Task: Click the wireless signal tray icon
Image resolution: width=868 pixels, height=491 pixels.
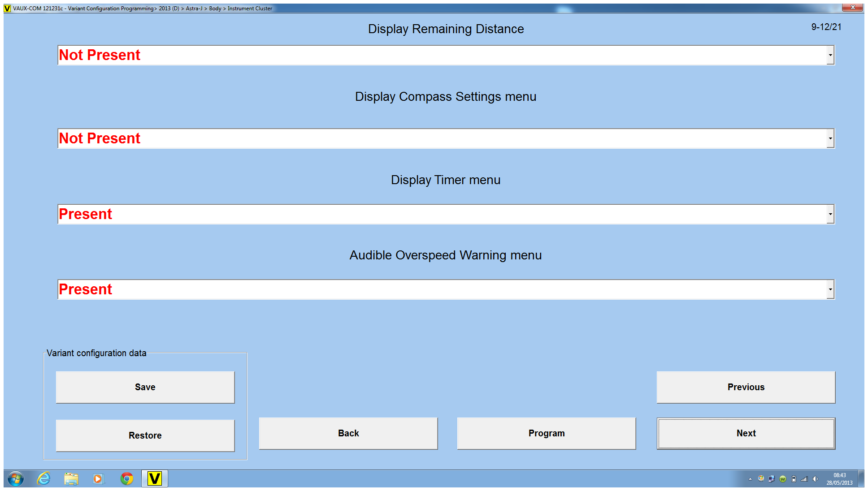Action: tap(804, 479)
